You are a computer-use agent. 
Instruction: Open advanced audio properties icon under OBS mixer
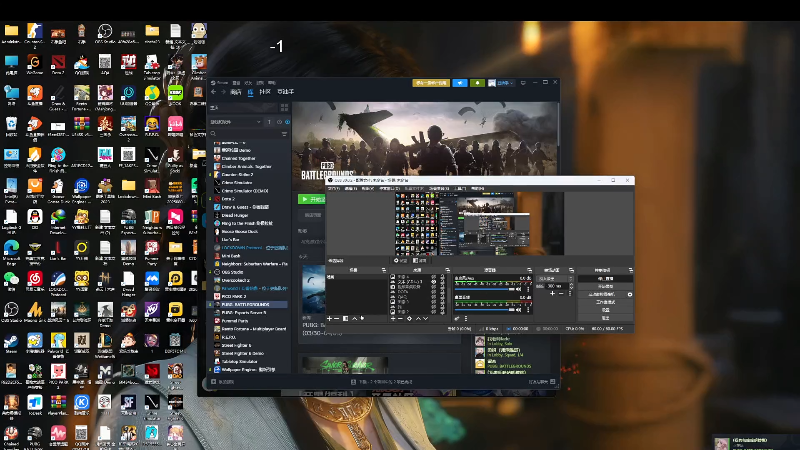(456, 318)
